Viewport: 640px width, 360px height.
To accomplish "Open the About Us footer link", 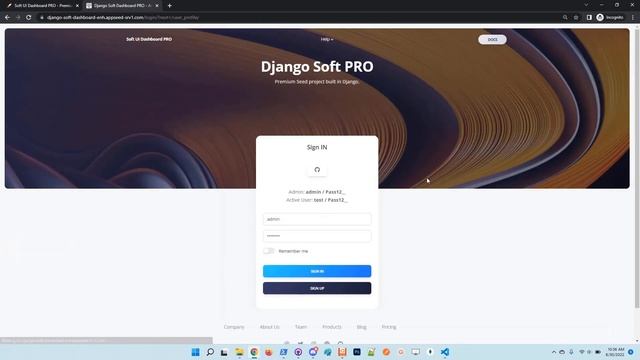I will (x=270, y=327).
